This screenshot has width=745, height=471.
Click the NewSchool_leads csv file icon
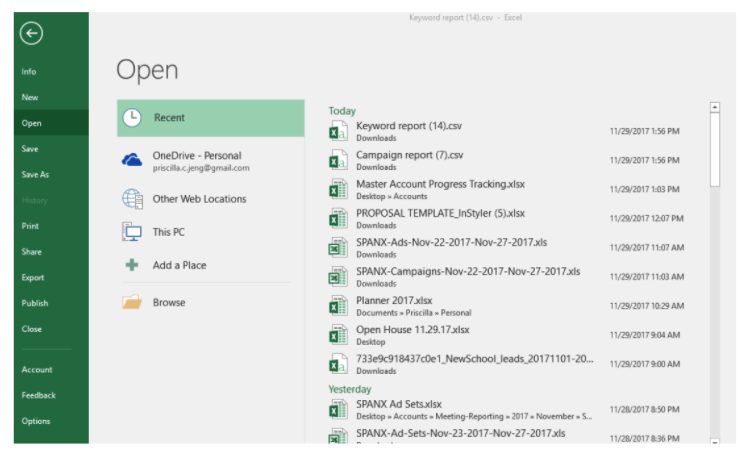point(338,364)
